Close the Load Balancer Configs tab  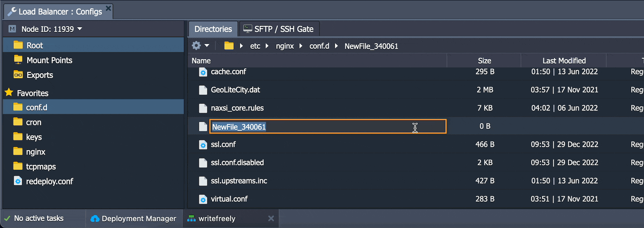coord(109,8)
